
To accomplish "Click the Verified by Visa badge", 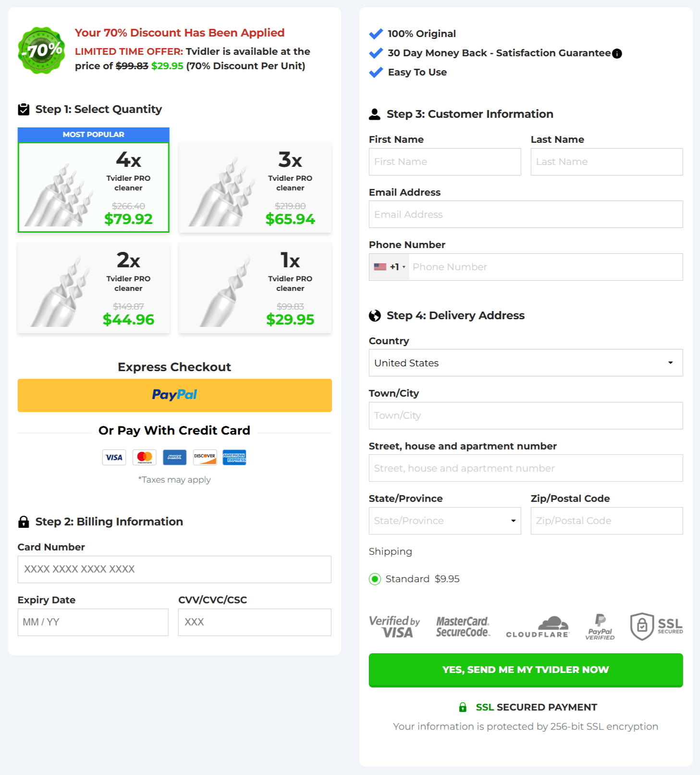I will (x=394, y=626).
